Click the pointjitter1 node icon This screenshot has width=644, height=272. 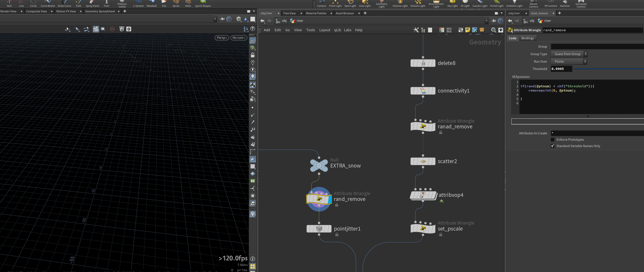pos(319,229)
